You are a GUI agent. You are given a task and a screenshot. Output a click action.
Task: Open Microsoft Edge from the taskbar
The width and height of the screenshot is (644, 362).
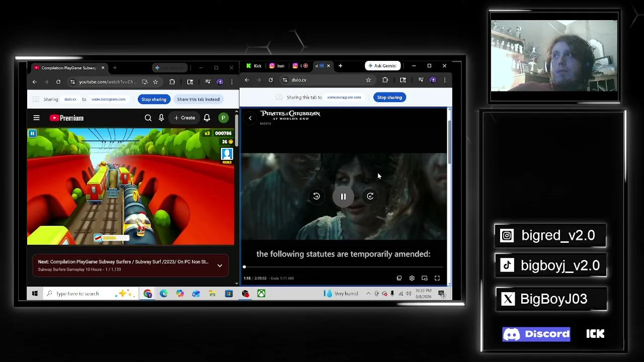point(164,294)
